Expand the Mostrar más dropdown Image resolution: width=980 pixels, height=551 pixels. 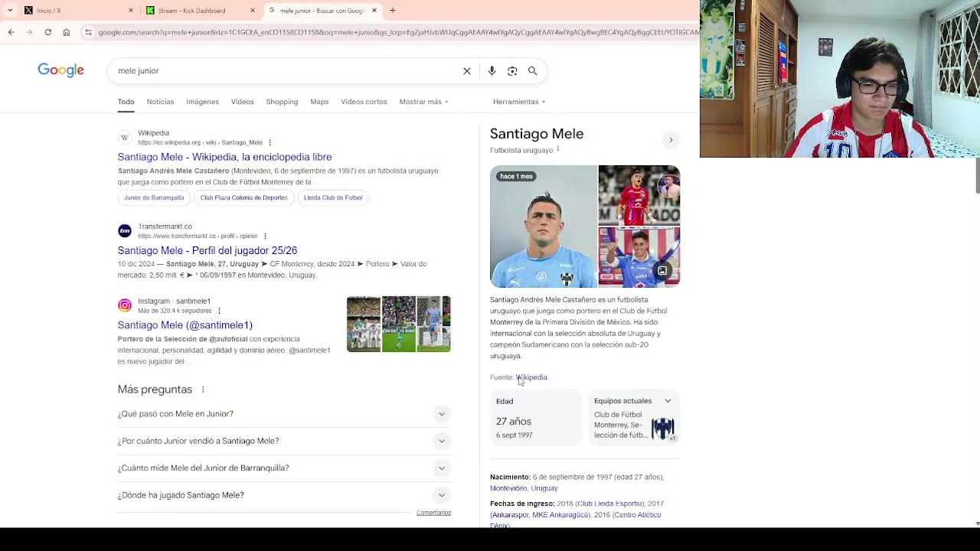(423, 102)
